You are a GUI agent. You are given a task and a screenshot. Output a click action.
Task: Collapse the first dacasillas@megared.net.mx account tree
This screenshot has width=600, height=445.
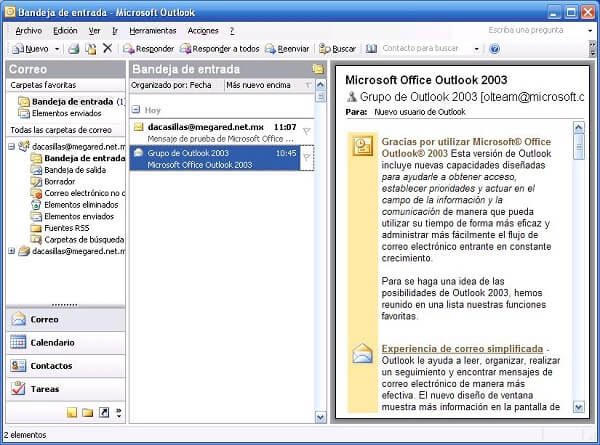11,146
